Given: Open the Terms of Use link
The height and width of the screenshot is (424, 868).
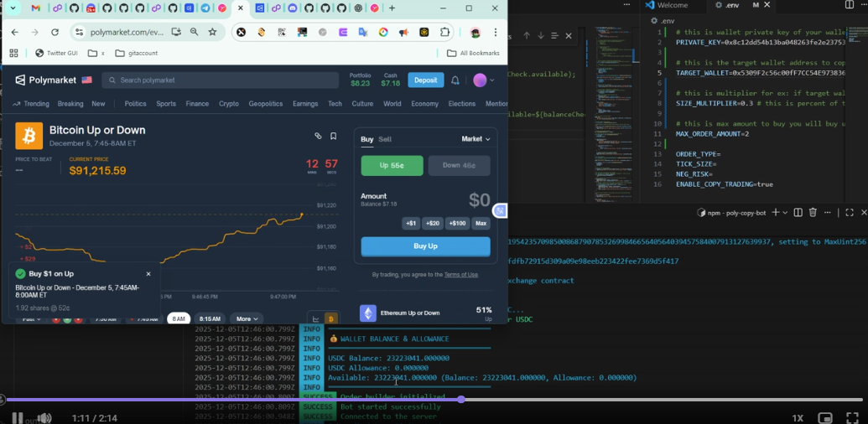Looking at the screenshot, I should [461, 275].
